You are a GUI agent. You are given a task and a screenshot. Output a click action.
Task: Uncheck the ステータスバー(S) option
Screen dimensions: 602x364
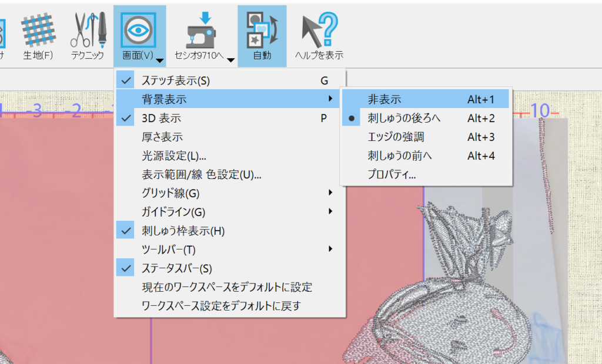pos(176,268)
